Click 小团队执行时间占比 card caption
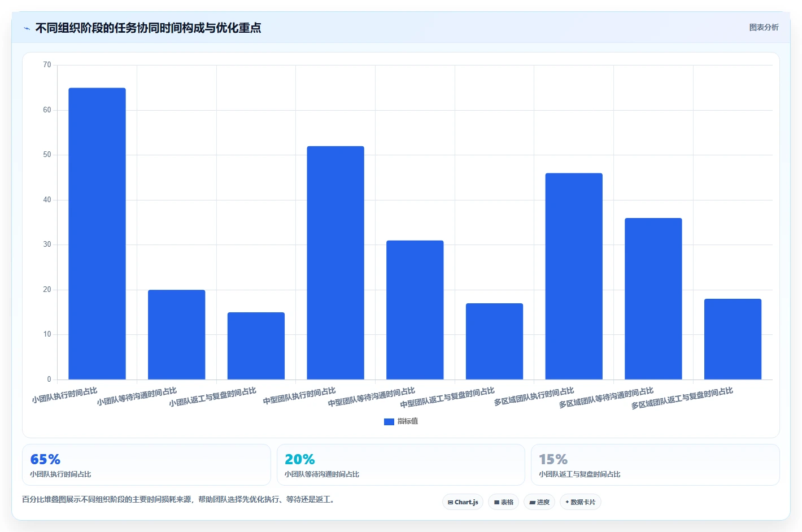Viewport: 802px width, 532px height. coord(60,474)
